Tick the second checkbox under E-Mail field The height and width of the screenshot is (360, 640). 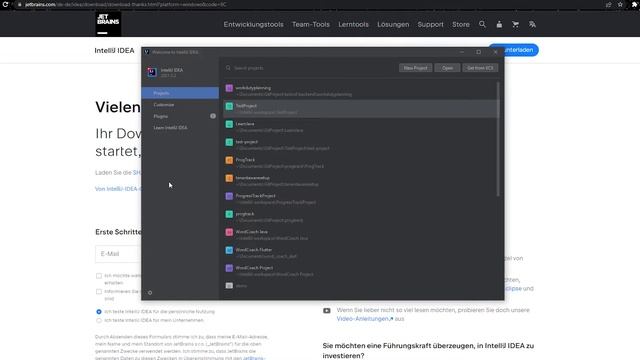tap(99, 291)
